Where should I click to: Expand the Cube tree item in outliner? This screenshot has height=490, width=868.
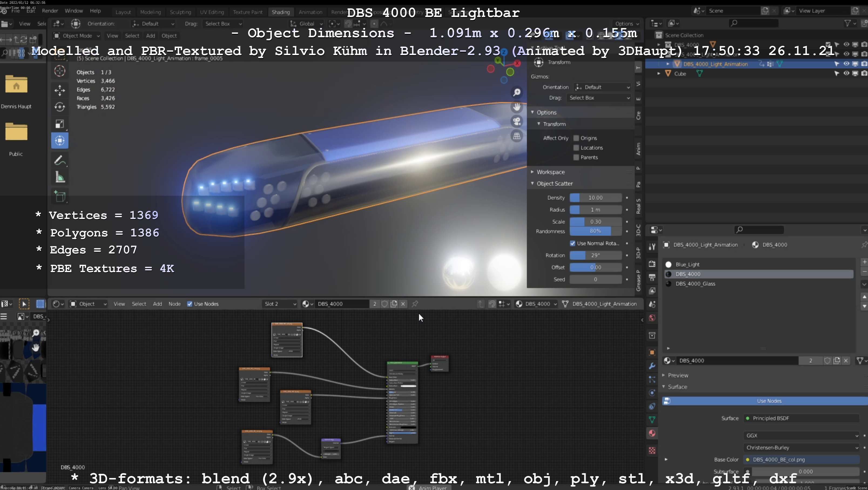[x=659, y=73]
